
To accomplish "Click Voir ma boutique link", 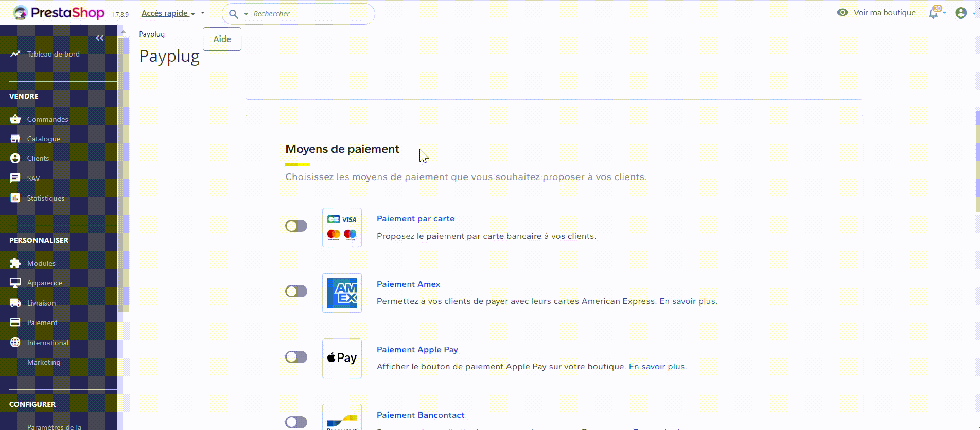I will [x=884, y=13].
